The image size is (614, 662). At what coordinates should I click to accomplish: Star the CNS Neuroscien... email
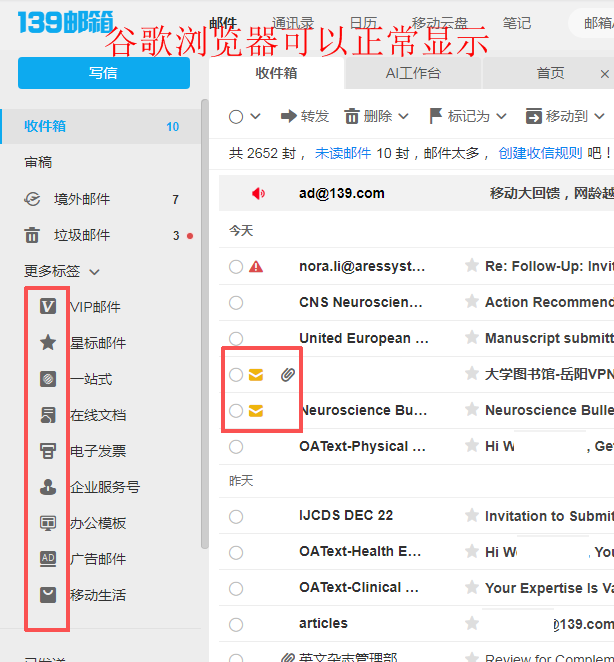471,302
